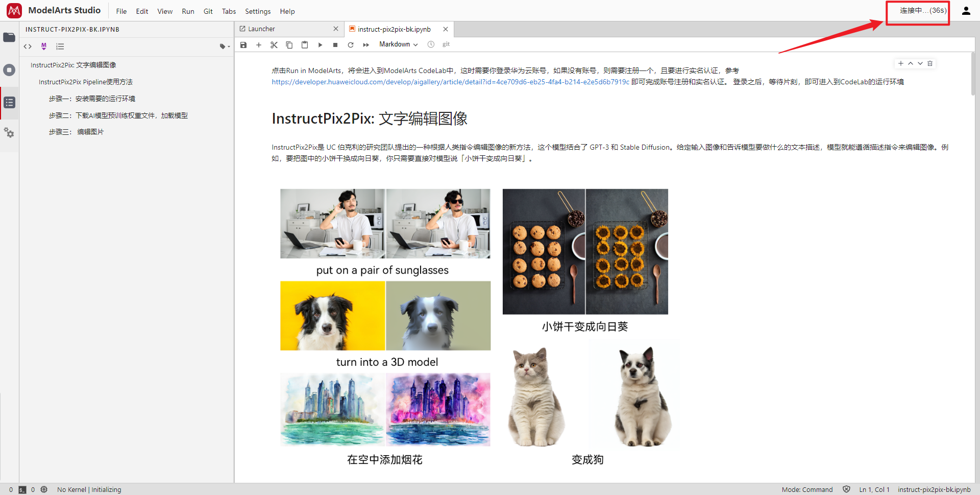980x495 pixels.
Task: Click the sunglasses example image
Action: pyautogui.click(x=385, y=224)
